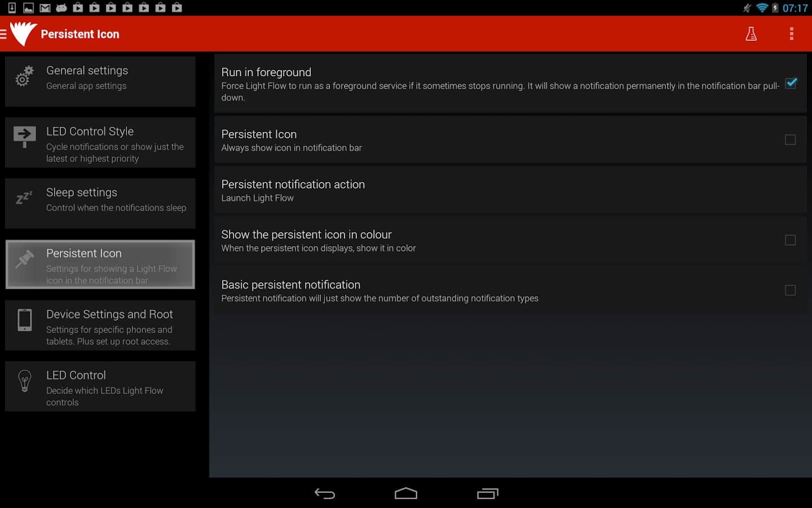Tap the recent apps navigation button
Image resolution: width=812 pixels, height=508 pixels.
487,494
